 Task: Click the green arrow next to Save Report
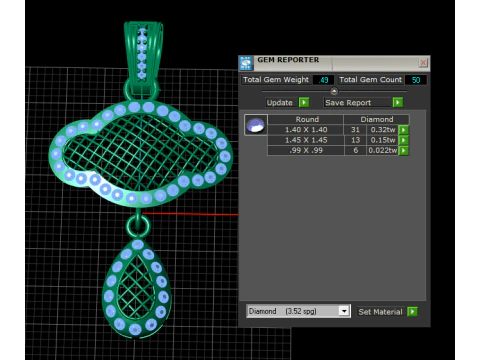click(398, 102)
